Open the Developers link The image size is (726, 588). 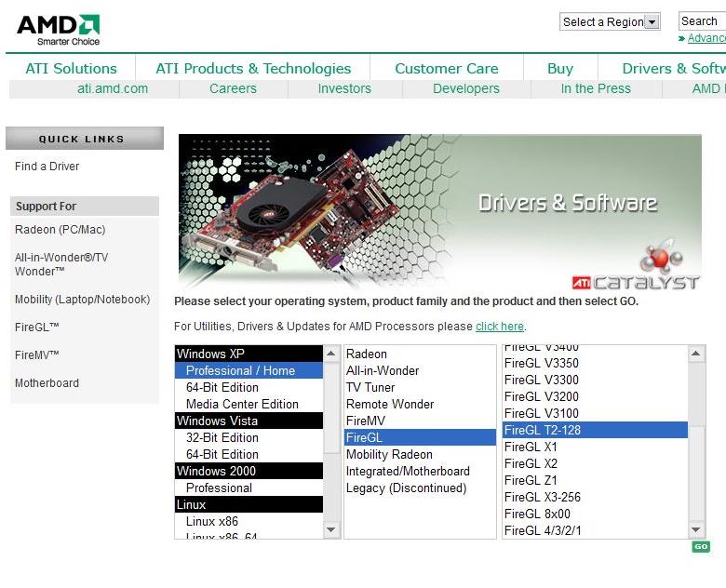coord(465,88)
